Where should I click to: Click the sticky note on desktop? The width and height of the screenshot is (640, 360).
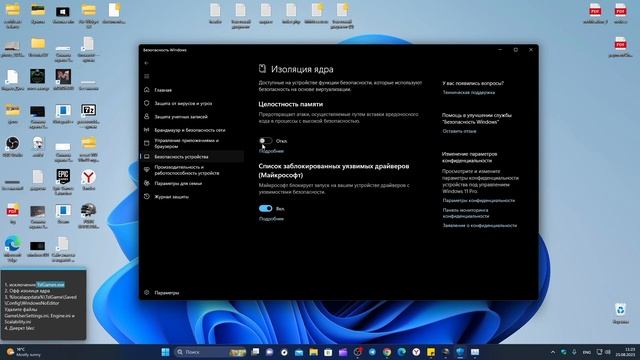(43, 305)
